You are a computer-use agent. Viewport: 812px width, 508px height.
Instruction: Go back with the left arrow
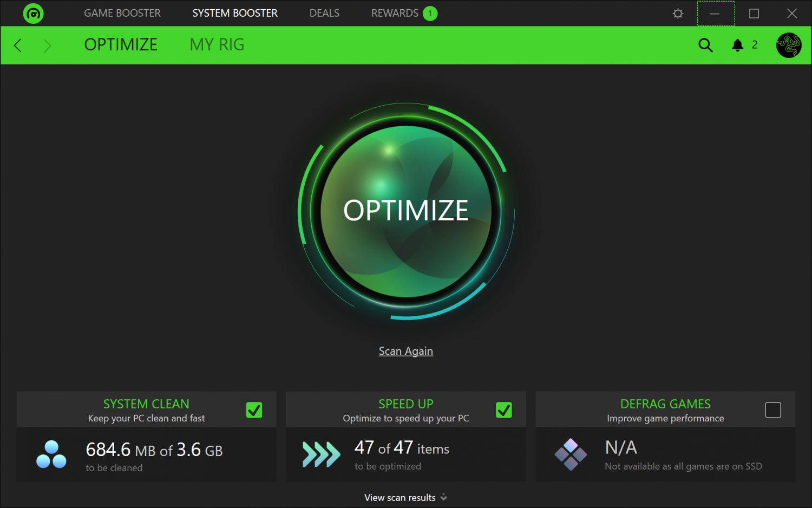pos(18,45)
